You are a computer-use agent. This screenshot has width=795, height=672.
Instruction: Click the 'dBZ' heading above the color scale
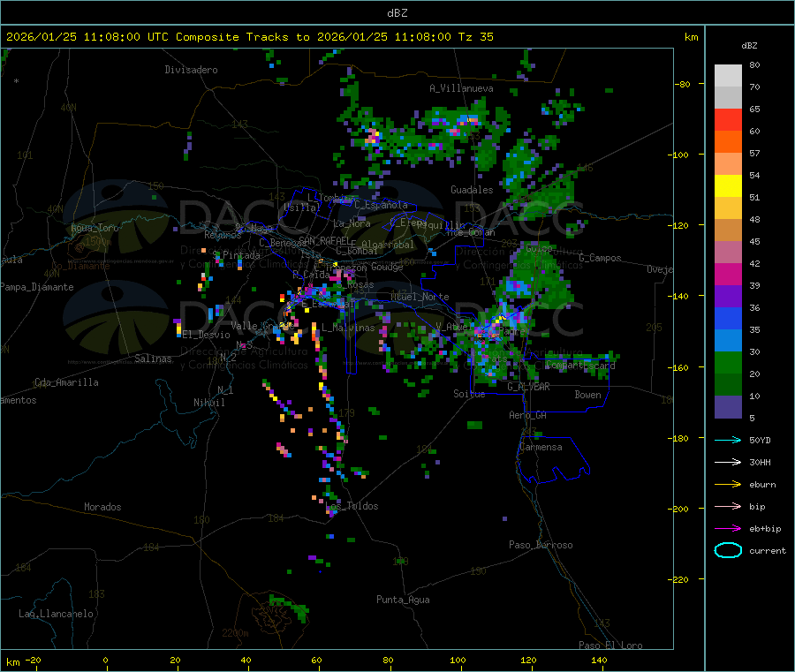click(749, 46)
